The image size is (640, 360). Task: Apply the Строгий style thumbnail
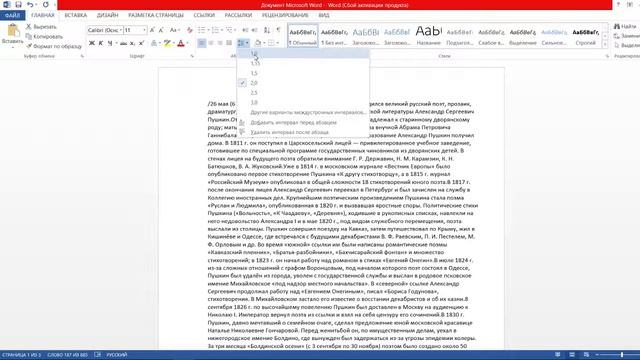(x=585, y=36)
